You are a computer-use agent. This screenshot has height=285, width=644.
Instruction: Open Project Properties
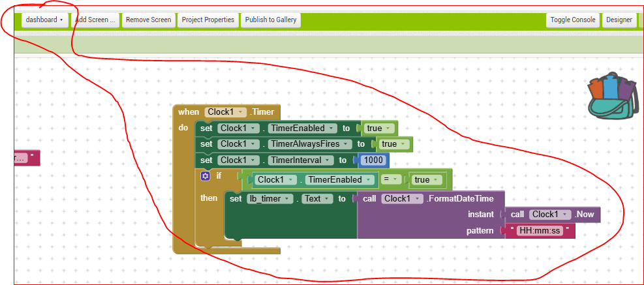[x=207, y=20]
